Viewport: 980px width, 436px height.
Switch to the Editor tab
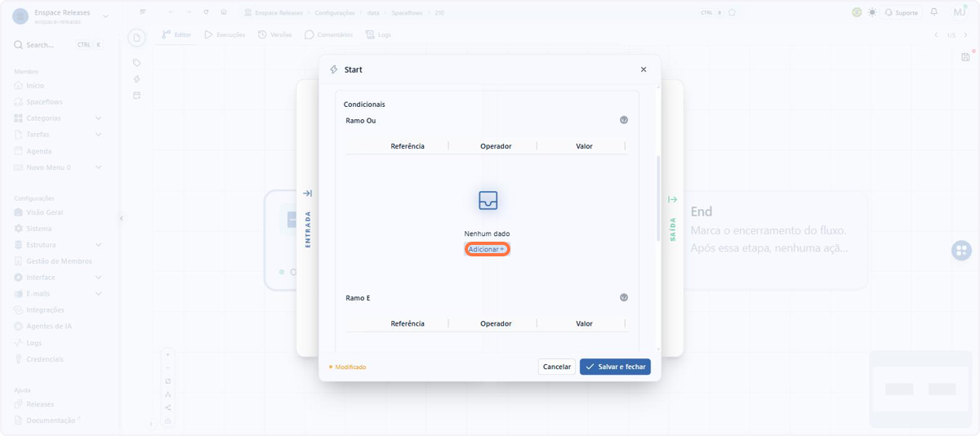[x=176, y=35]
